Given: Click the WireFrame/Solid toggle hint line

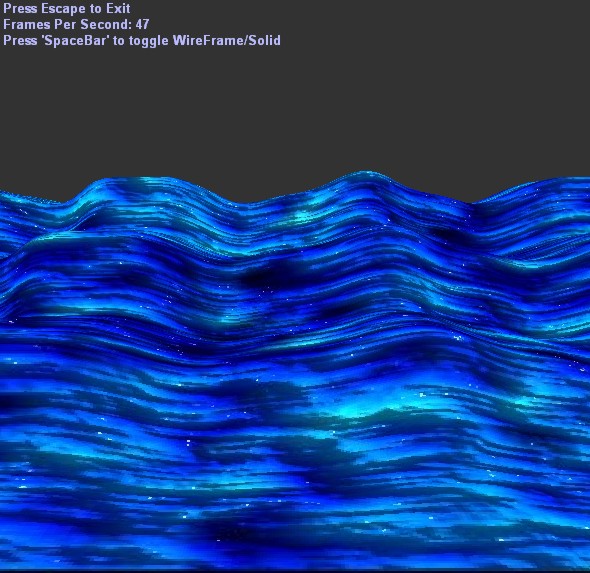Looking at the screenshot, I should point(142,41).
